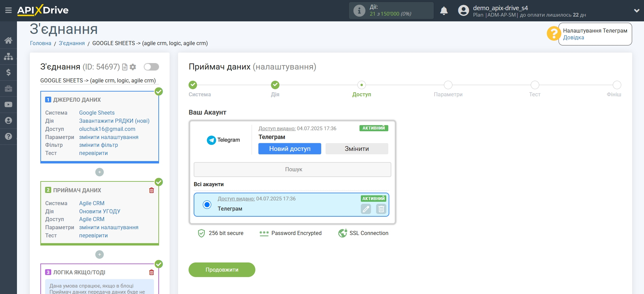Screen dimensions: 644x294
Task: Click Завантажити РЯДКИ (нові) link
Action: pos(114,121)
